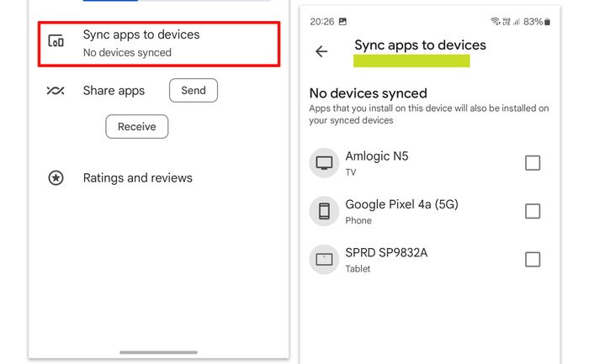Viewport: 589px width, 364px height.
Task: Click the Share apps label
Action: click(114, 91)
